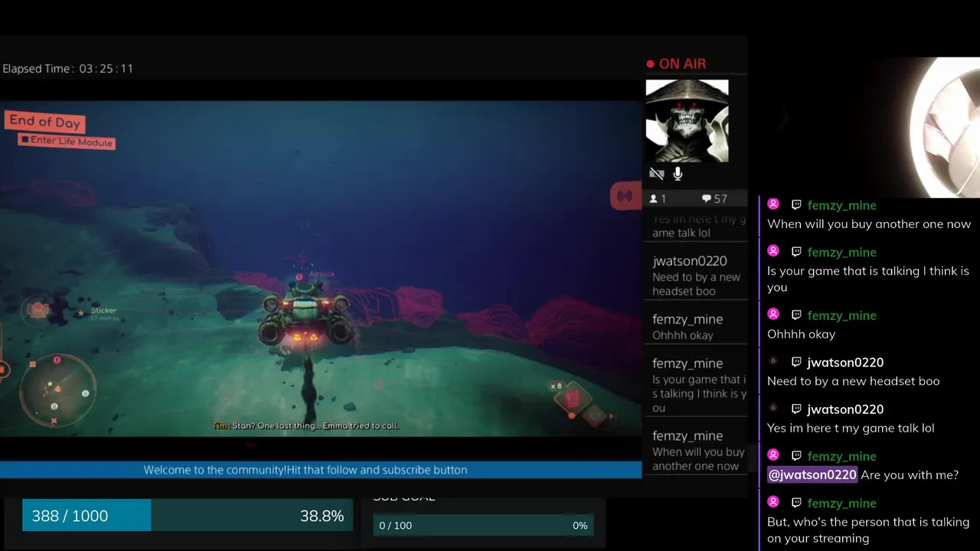Click the highlighted @jwatson0220 mention tag

point(812,474)
